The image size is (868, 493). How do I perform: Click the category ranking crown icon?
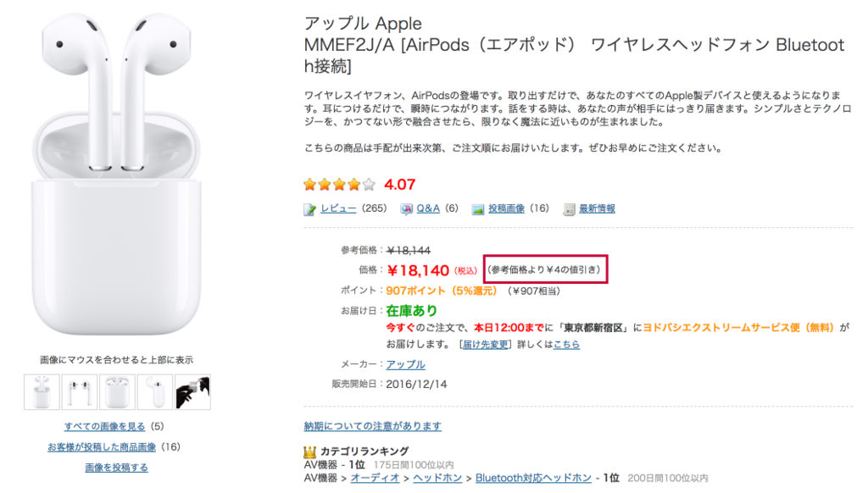[x=310, y=451]
